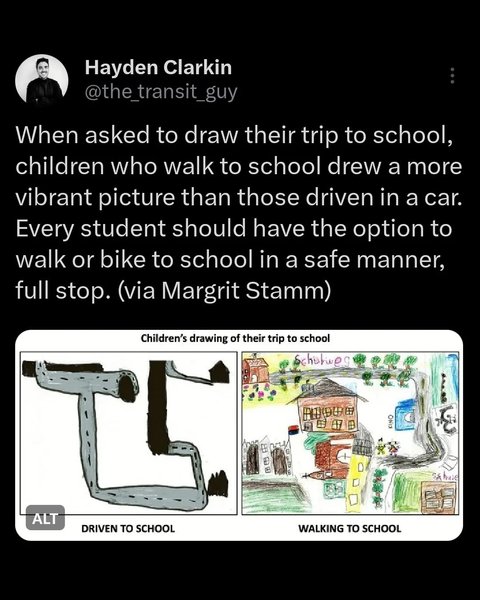
Task: Open the Hayden Clarkin display name link
Action: (158, 67)
